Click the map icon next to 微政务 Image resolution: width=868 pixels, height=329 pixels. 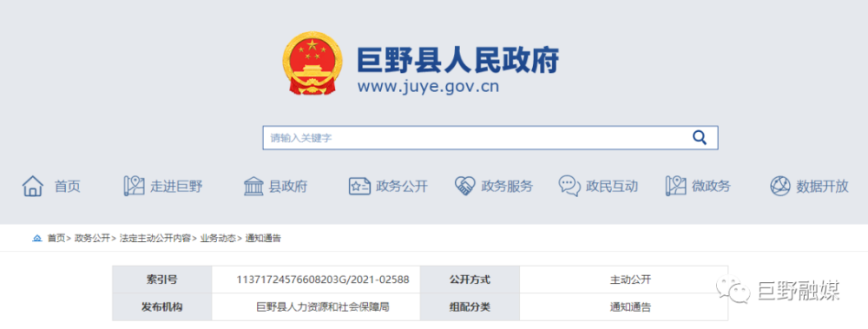tap(675, 186)
